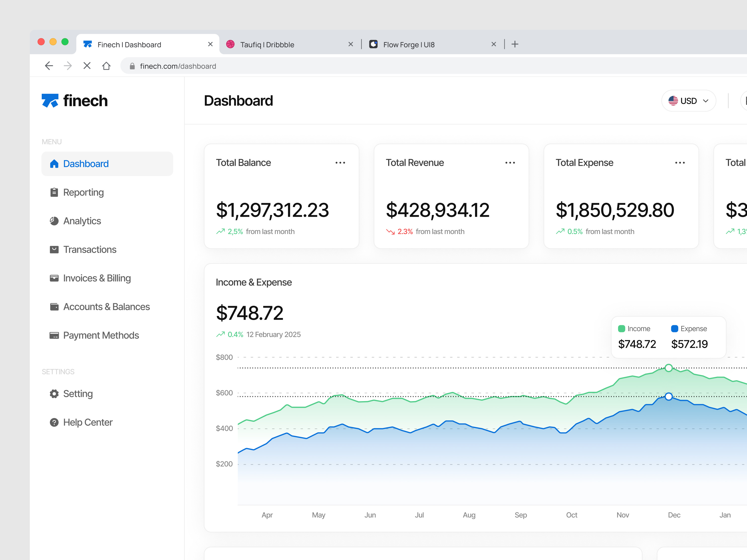Click the browser back arrow

pyautogui.click(x=49, y=66)
